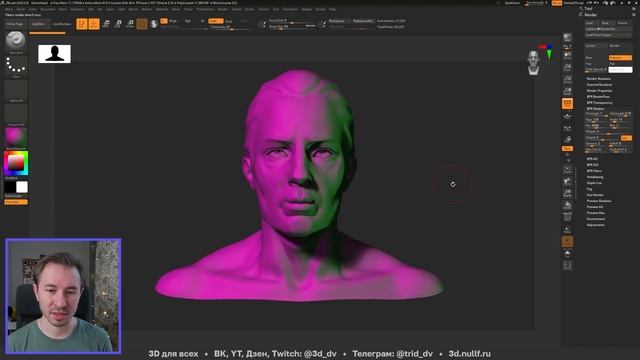Collapse BPR Shadow section

coord(596,109)
